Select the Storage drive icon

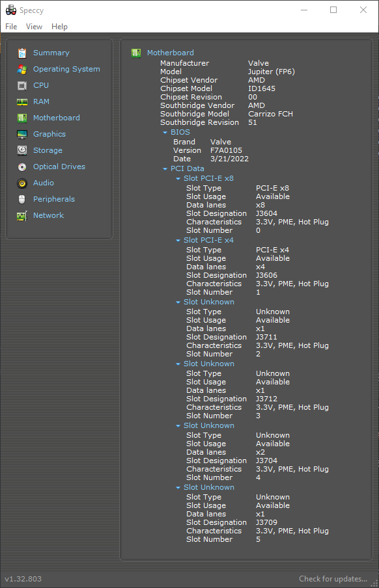[23, 150]
